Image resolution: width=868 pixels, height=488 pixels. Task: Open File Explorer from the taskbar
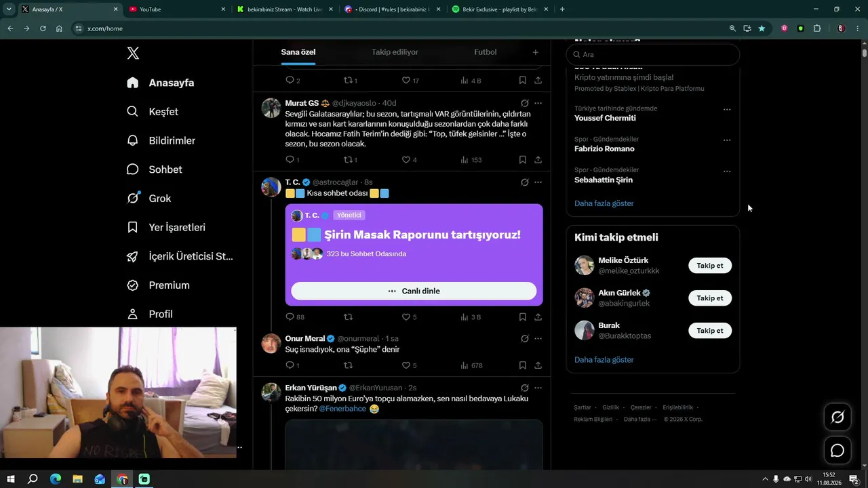(x=78, y=479)
